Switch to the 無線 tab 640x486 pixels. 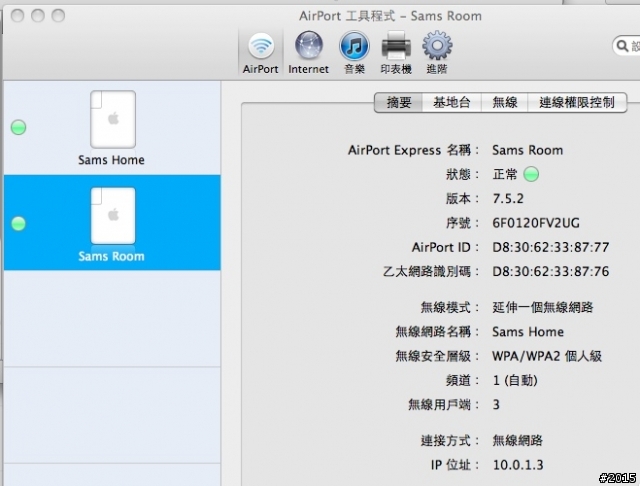click(505, 102)
